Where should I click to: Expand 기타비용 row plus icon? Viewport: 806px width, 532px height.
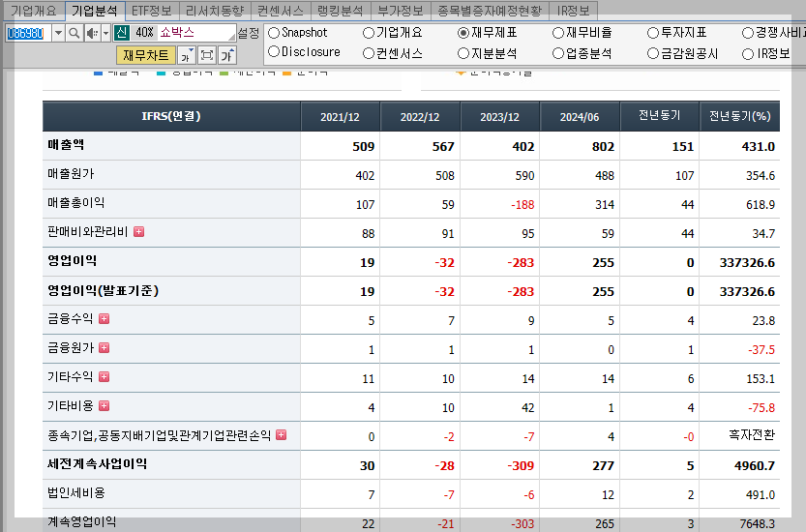pos(104,406)
